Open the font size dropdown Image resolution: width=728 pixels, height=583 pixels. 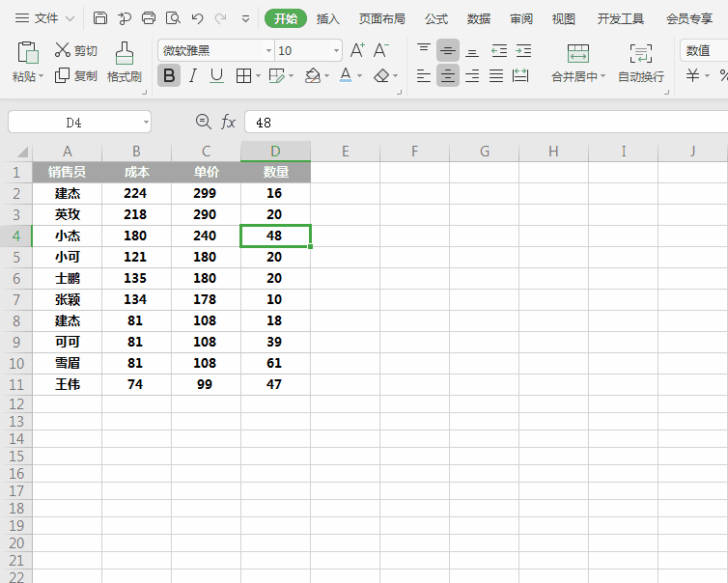pyautogui.click(x=336, y=50)
